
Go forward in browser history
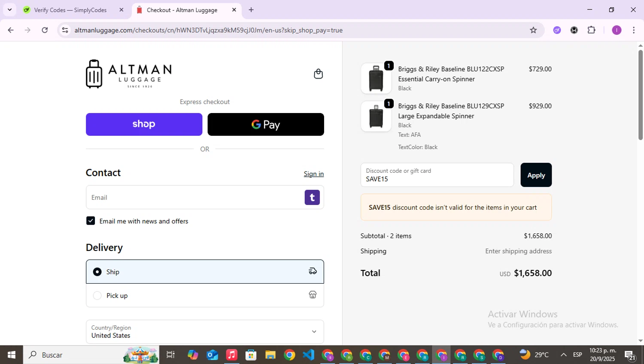28,30
